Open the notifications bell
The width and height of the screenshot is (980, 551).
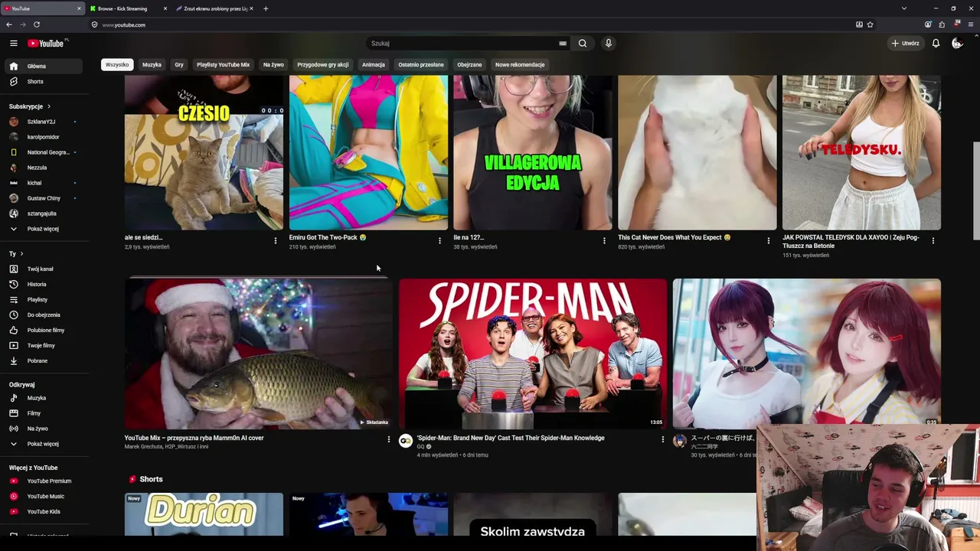pyautogui.click(x=936, y=44)
